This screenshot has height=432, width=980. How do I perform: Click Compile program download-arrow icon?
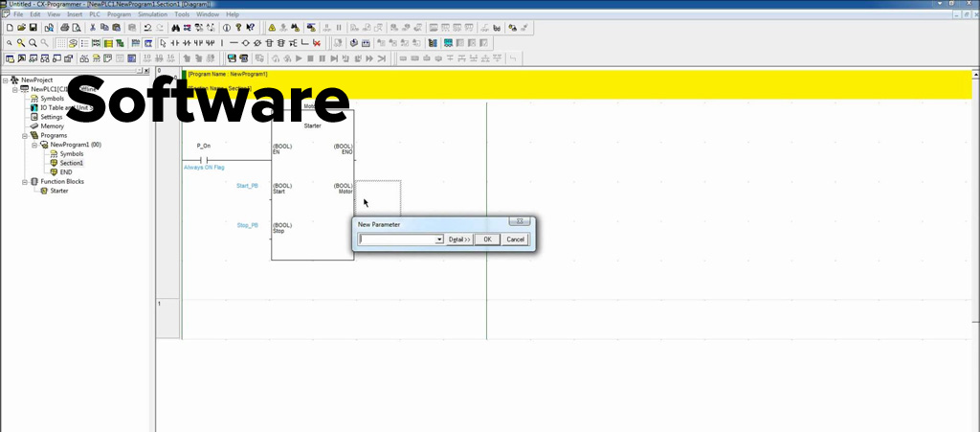coord(354,43)
